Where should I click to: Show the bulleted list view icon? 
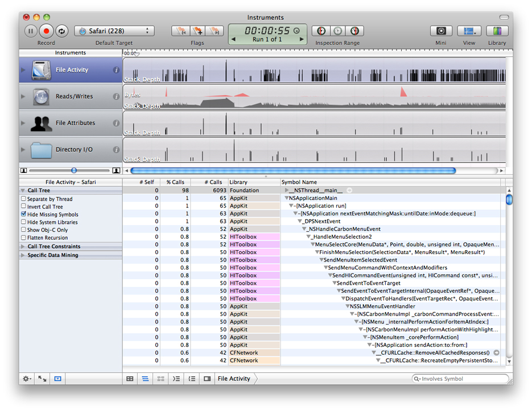pos(192,379)
